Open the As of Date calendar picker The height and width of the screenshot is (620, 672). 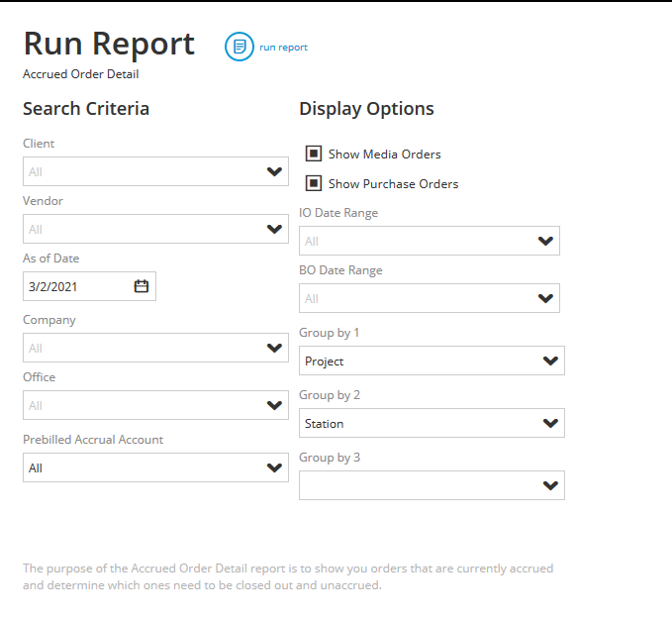point(142,286)
